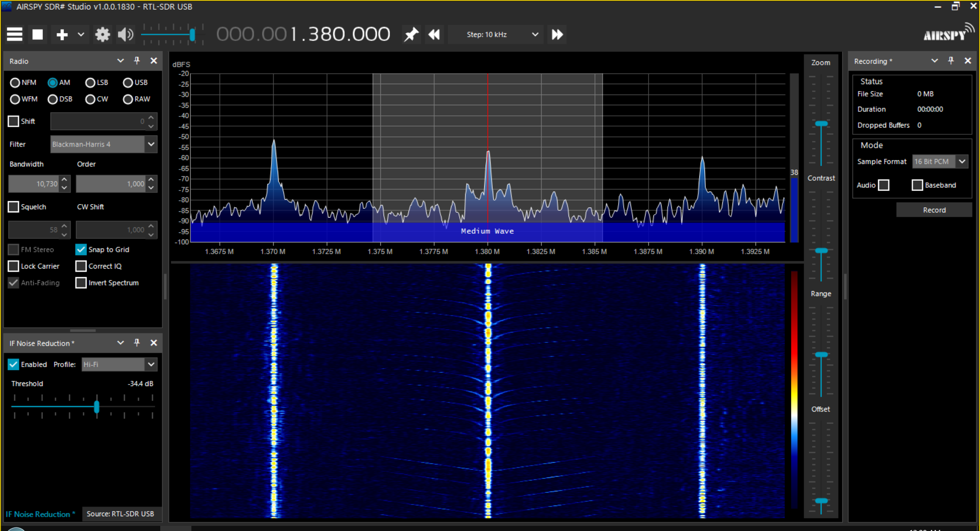Click the 1.390 M signal in the waterfall

coord(702,391)
